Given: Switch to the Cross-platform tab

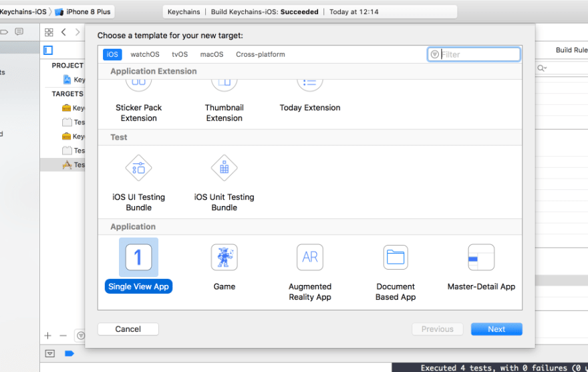Looking at the screenshot, I should coord(260,54).
